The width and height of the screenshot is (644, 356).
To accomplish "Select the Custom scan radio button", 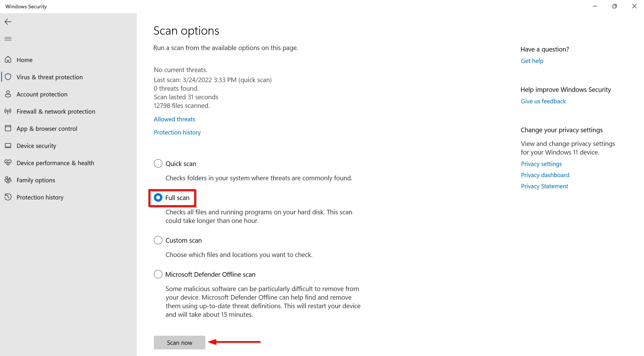I will [x=158, y=240].
